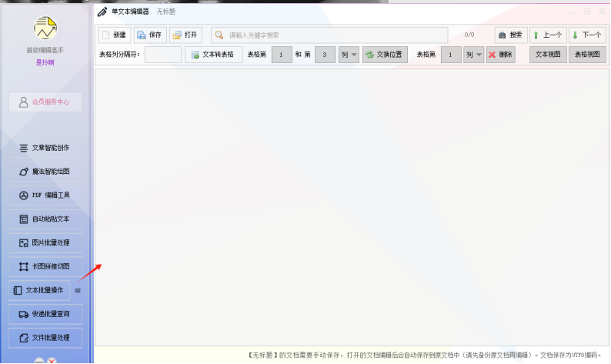Click the status bar message about 无标题 document

point(424,355)
